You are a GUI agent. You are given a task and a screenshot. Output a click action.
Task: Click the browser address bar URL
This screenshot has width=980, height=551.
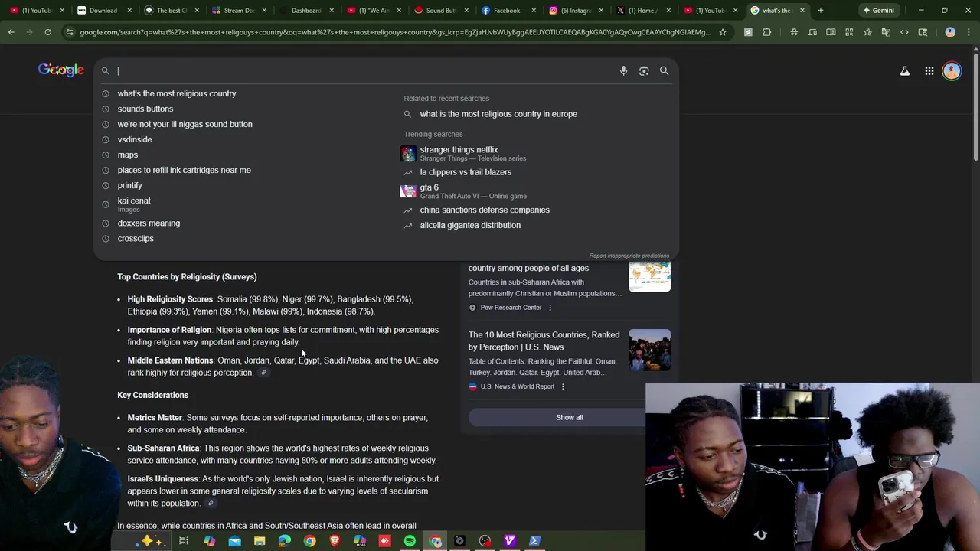coord(394,32)
